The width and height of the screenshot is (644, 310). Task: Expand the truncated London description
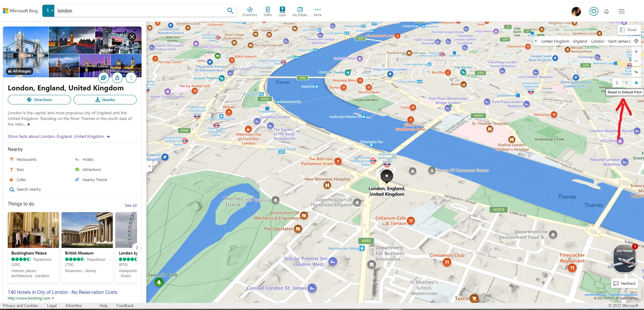29,124
